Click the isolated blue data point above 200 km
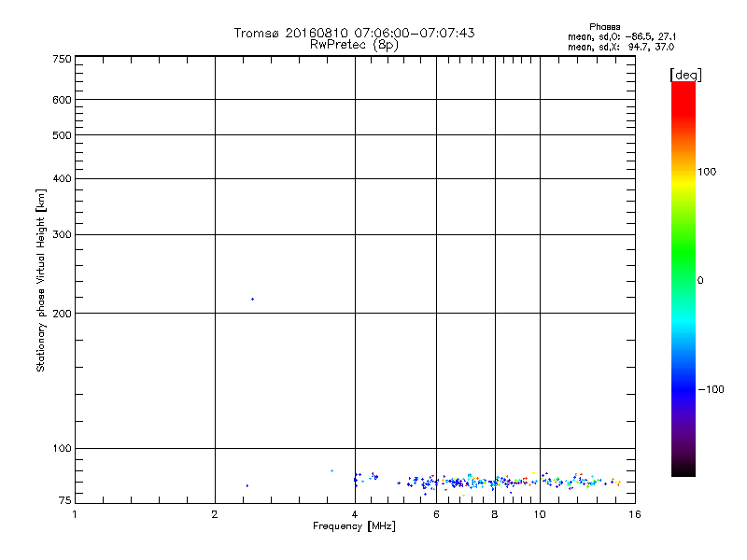This screenshot has height=560, width=747. [252, 299]
